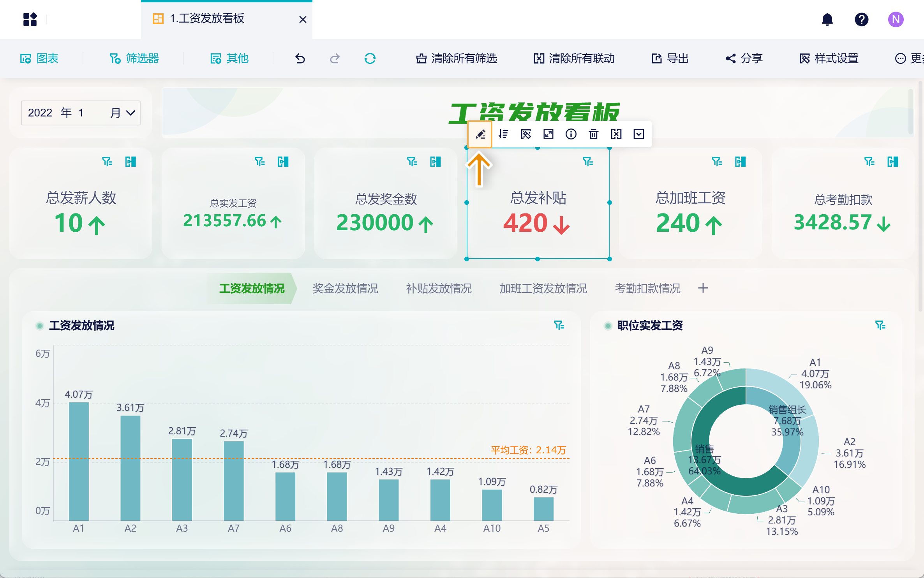
Task: Switch to the 奖金发放情况 tab
Action: coord(345,289)
